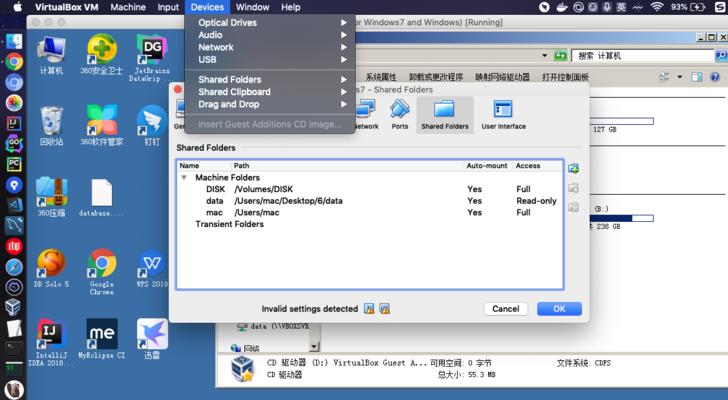Open VirtualBox cube from the Dock
The image size is (728, 400).
[14, 307]
